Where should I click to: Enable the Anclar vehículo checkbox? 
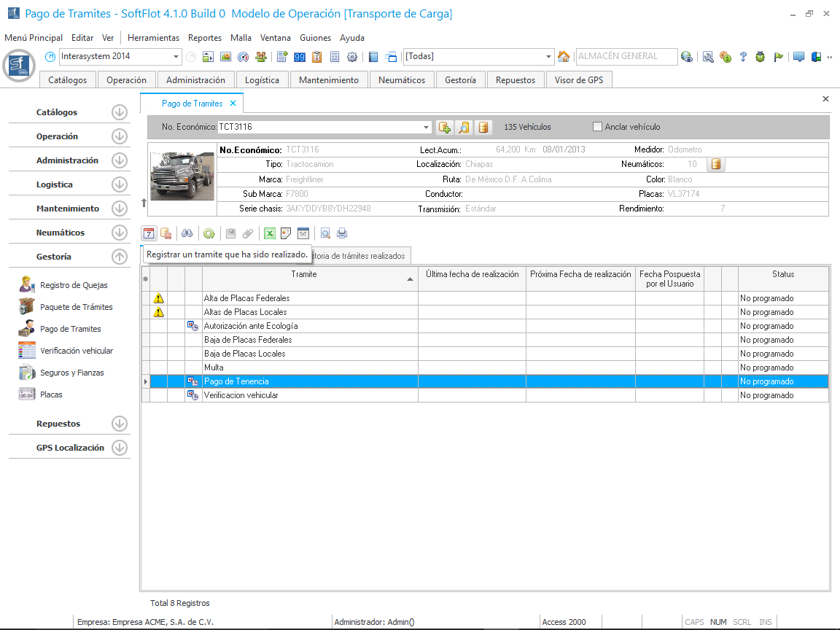pos(598,127)
